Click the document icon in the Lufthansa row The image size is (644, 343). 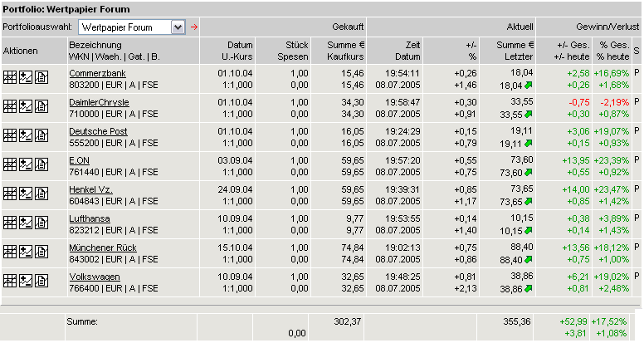[x=40, y=223]
